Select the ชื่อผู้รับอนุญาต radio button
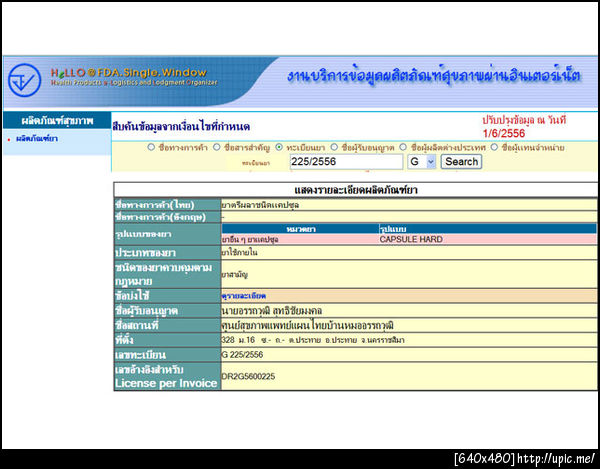This screenshot has width=600, height=469. click(x=334, y=147)
